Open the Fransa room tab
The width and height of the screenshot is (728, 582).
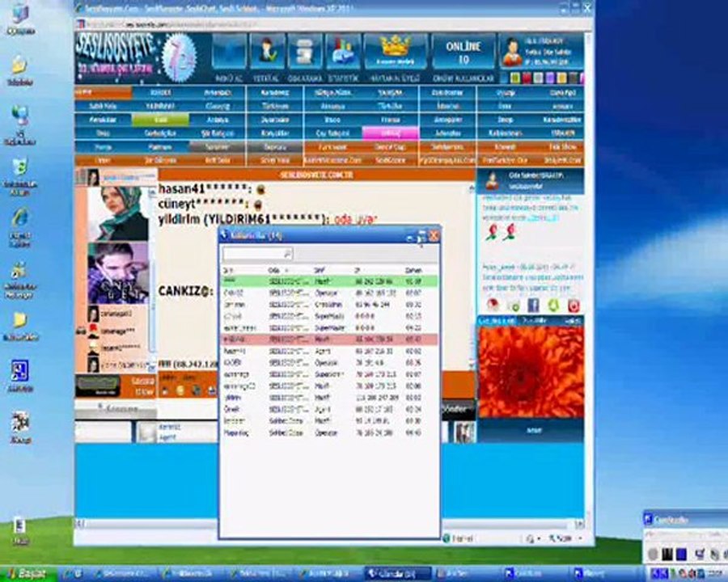[391, 120]
